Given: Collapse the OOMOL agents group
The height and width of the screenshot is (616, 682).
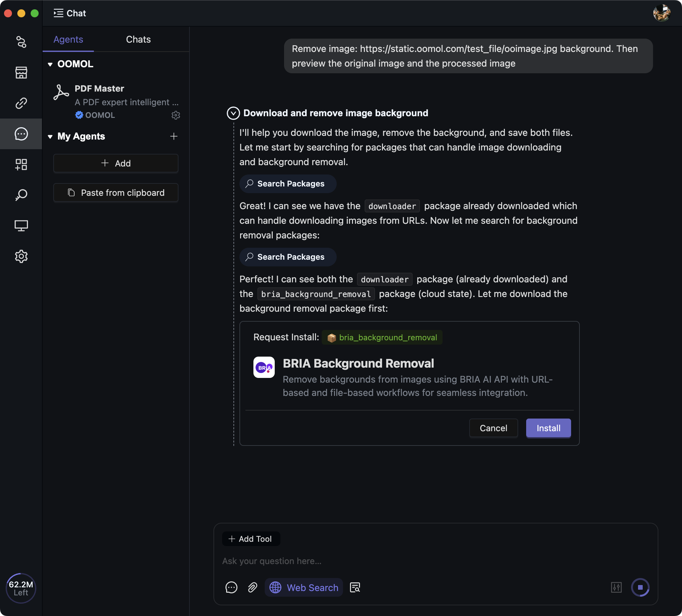Looking at the screenshot, I should [50, 64].
